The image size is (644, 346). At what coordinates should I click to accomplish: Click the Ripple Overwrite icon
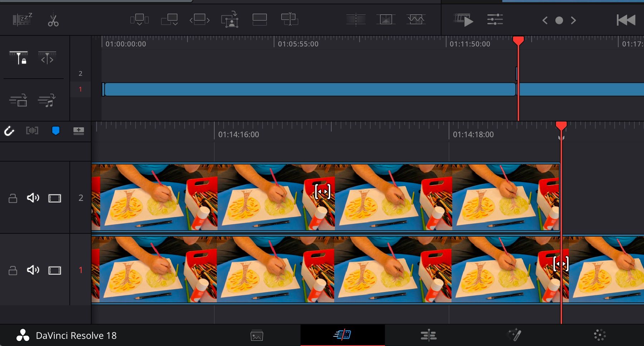199,20
